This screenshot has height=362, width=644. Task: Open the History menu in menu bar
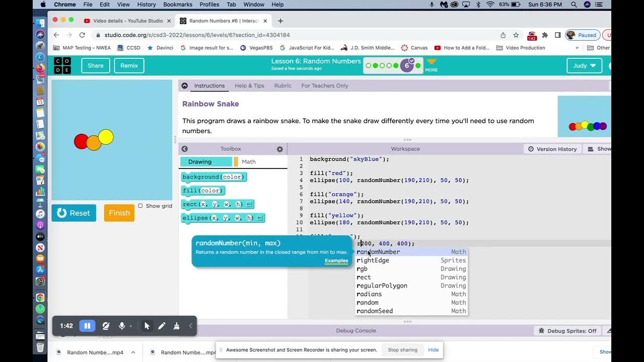(146, 5)
